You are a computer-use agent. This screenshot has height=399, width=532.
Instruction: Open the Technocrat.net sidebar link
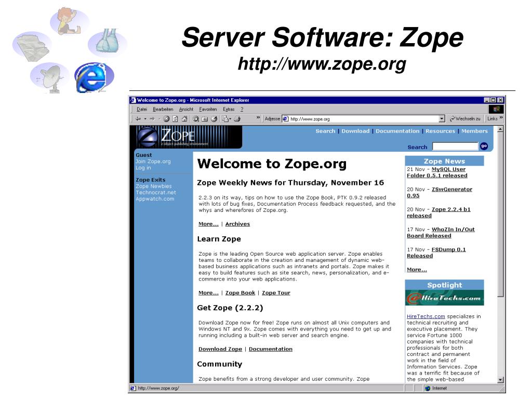point(156,192)
